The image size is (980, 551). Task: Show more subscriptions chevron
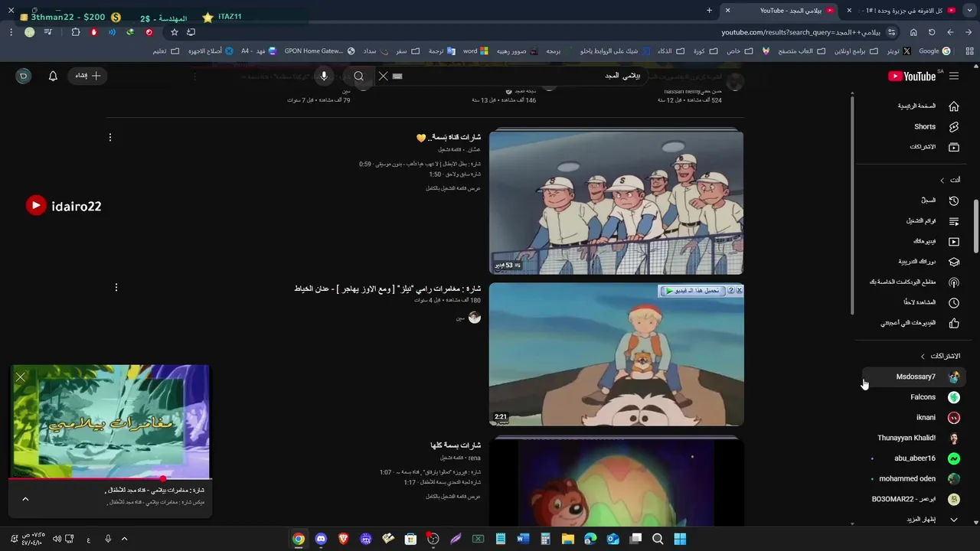pos(954,520)
